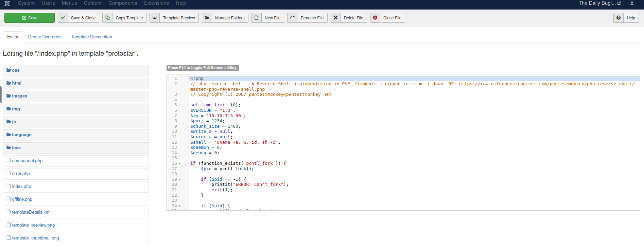
Task: Select the Editor tab
Action: click(x=13, y=37)
